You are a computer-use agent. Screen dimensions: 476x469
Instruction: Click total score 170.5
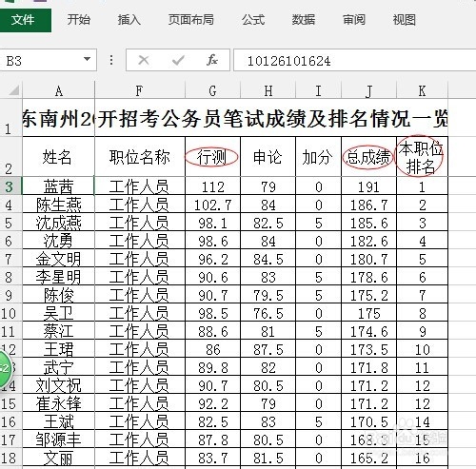(368, 421)
